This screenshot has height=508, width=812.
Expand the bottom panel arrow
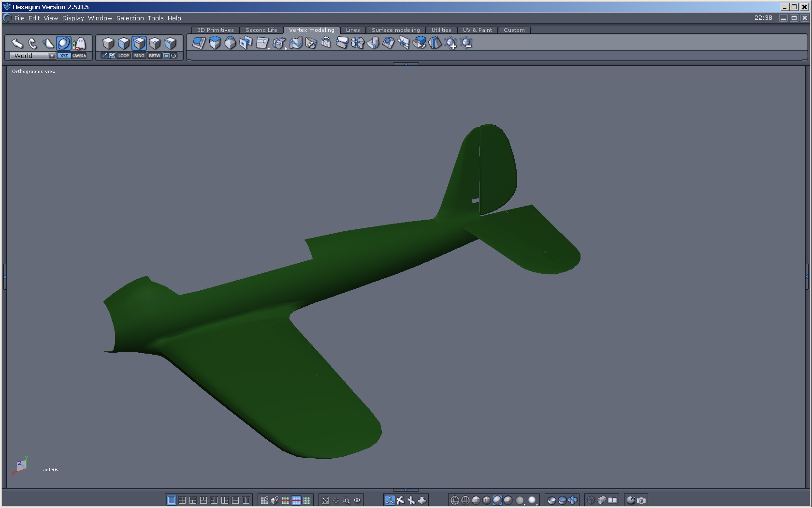click(x=406, y=490)
